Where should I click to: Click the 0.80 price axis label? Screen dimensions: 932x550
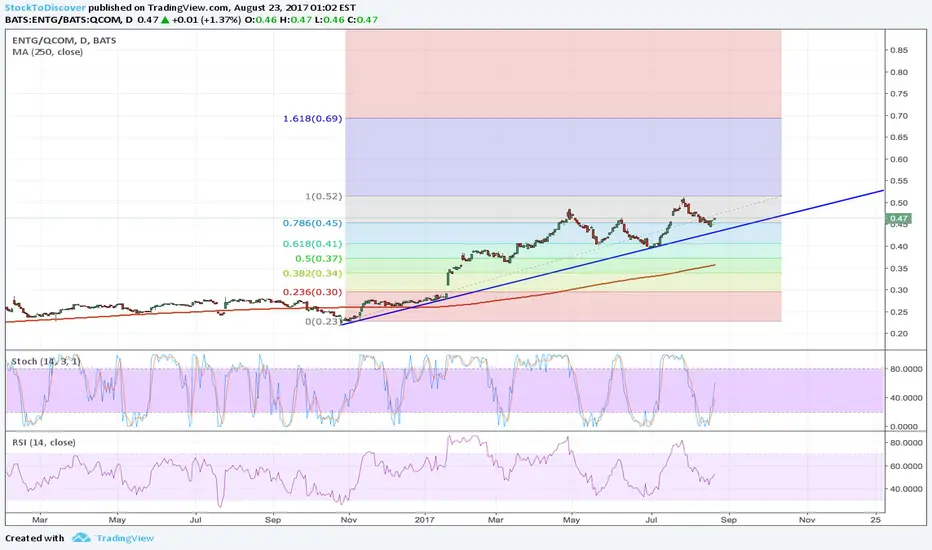pos(899,72)
